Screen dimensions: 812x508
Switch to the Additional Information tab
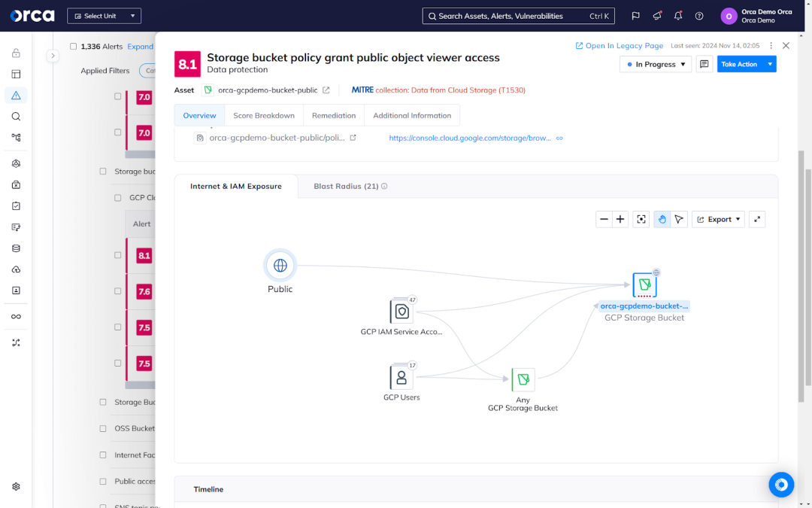[412, 116]
